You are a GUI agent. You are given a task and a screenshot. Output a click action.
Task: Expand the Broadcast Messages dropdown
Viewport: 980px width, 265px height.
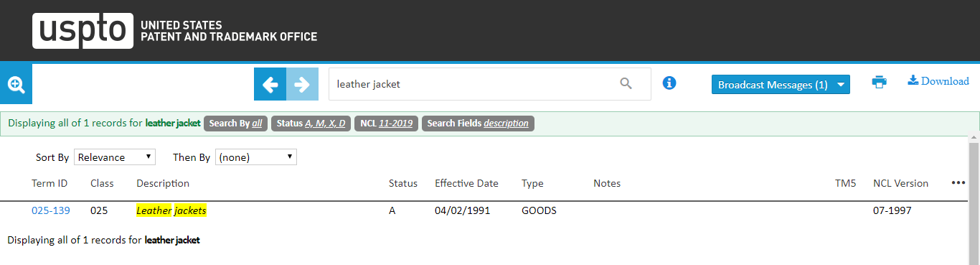pos(781,85)
